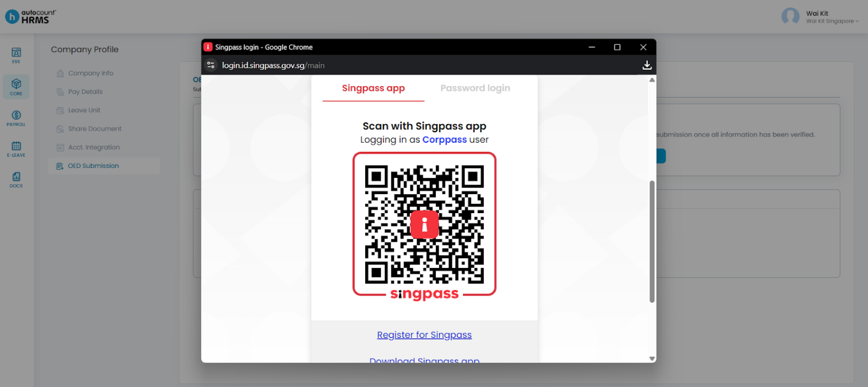Viewport: 868px width, 387px height.
Task: Open the ESS module in sidebar
Action: (16, 55)
